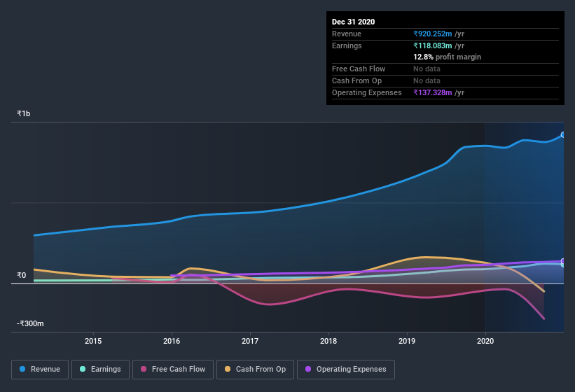
Task: Hide the Earnings series via its legend label
Action: pyautogui.click(x=105, y=369)
